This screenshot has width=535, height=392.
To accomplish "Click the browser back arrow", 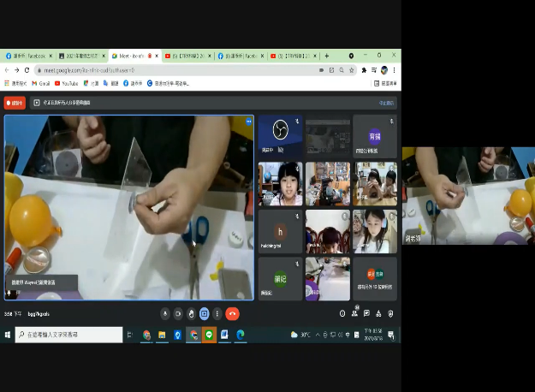I will (x=7, y=70).
